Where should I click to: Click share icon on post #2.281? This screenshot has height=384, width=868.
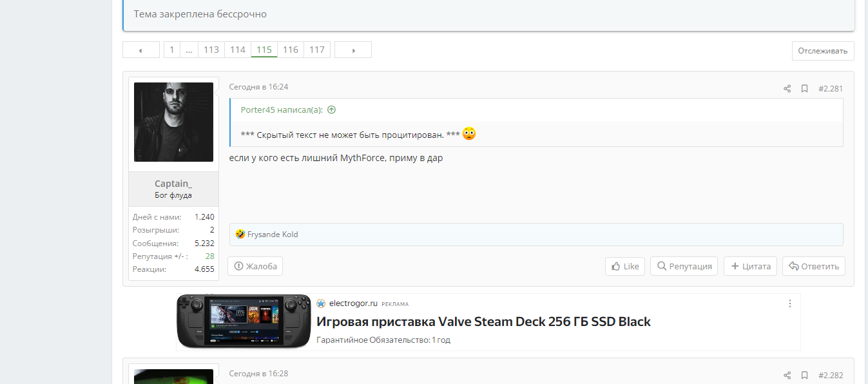click(787, 89)
